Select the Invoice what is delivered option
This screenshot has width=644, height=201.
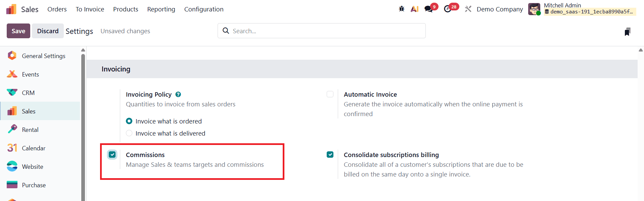(x=129, y=133)
